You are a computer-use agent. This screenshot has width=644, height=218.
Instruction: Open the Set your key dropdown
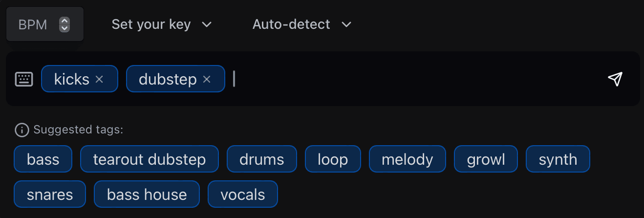[x=162, y=24]
